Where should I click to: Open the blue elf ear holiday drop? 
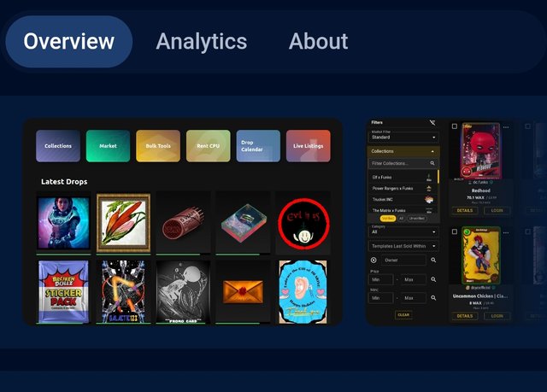tap(303, 291)
